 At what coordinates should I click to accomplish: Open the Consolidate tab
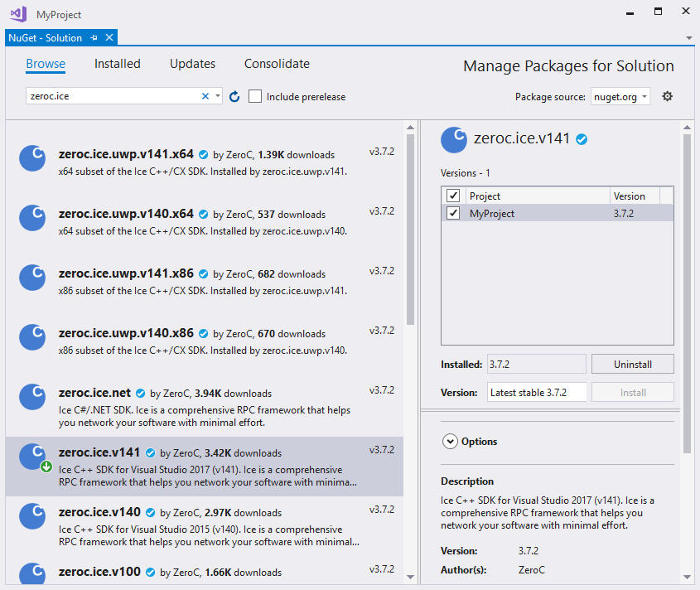point(277,64)
